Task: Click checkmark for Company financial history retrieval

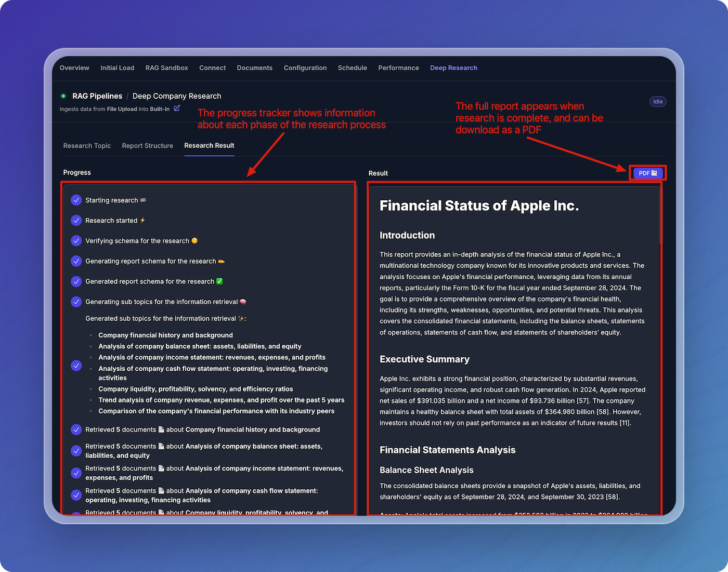Action: 76,430
